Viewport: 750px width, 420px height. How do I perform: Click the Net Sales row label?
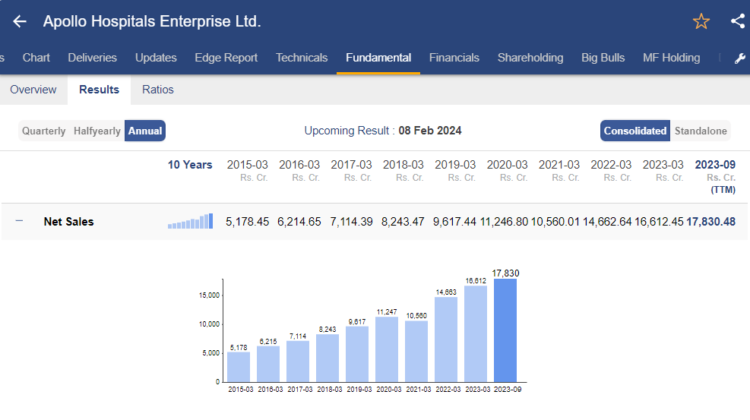69,221
